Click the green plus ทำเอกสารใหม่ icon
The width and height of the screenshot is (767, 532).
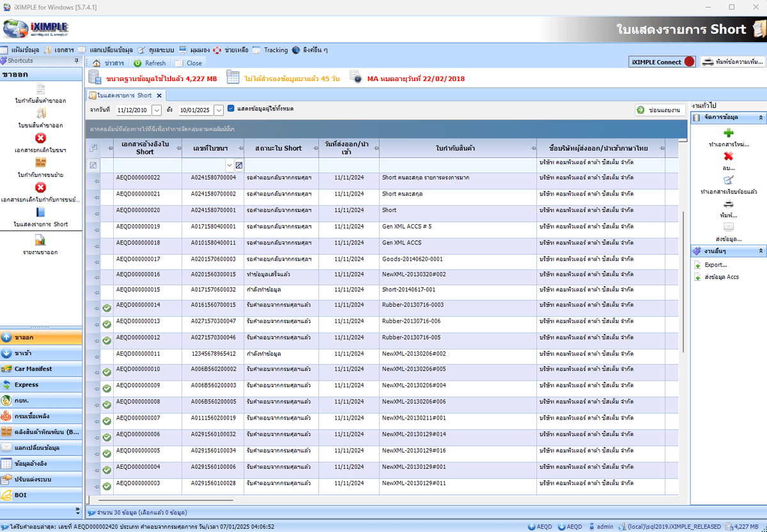click(x=729, y=133)
